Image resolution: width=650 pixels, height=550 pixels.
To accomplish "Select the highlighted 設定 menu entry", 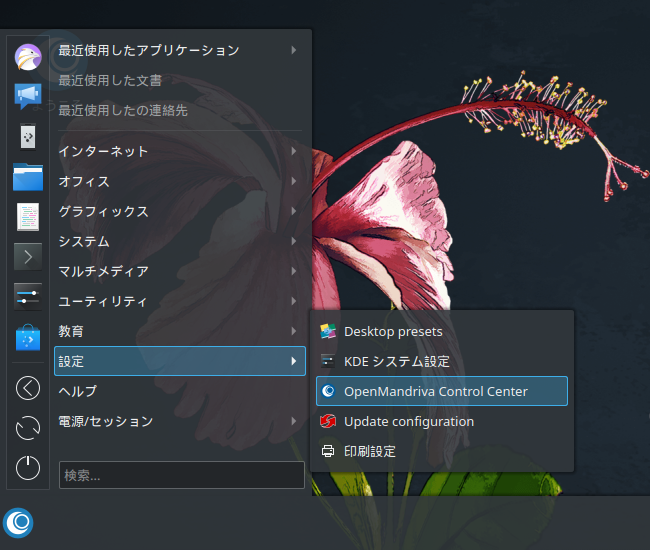I will coord(180,361).
